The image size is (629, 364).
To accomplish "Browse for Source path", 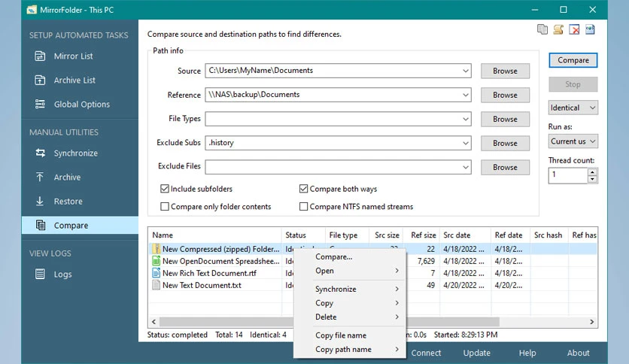I will tap(505, 71).
